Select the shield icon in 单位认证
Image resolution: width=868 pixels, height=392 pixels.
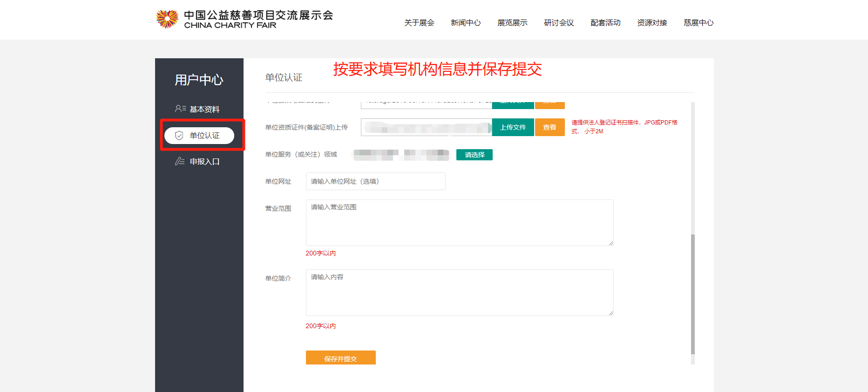[179, 136]
